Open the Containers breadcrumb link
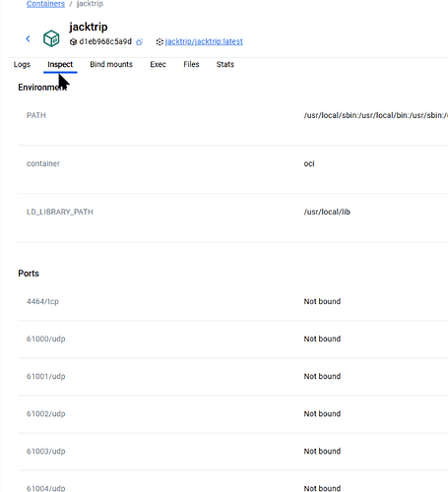The image size is (448, 492). coord(45,4)
